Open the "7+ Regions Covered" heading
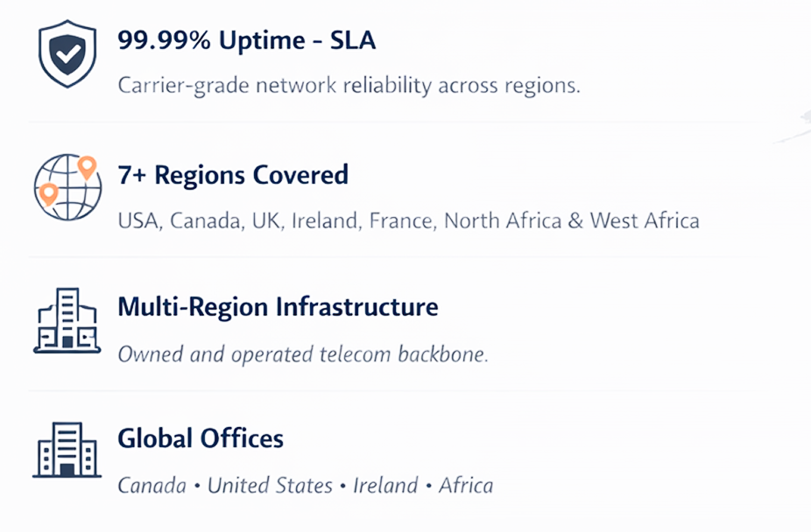This screenshot has height=532, width=811. [233, 174]
